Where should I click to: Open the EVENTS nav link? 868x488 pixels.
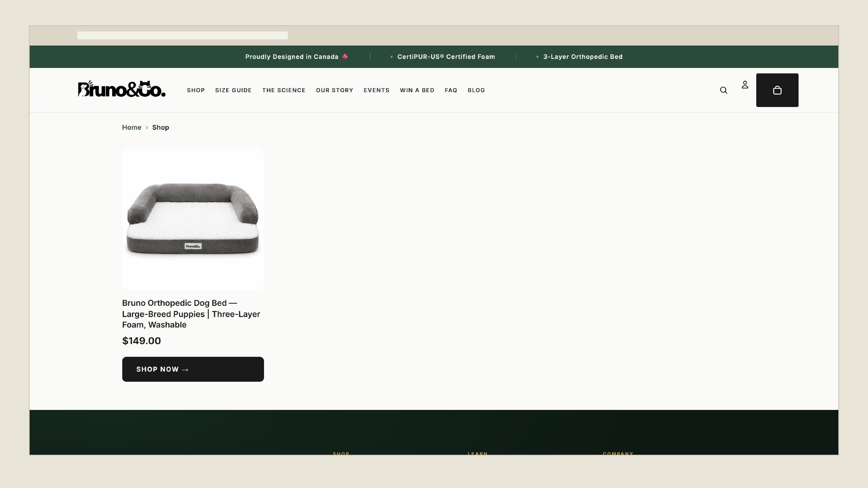point(376,90)
